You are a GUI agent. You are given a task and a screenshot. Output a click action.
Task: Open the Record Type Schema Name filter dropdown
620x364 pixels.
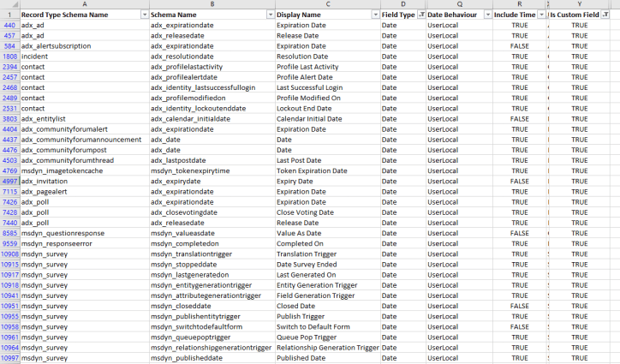pos(142,15)
